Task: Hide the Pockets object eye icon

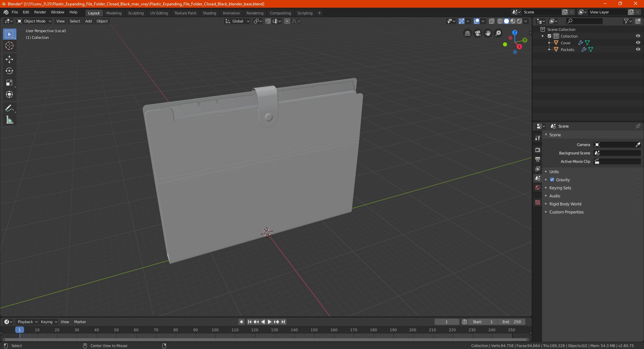Action: [638, 49]
